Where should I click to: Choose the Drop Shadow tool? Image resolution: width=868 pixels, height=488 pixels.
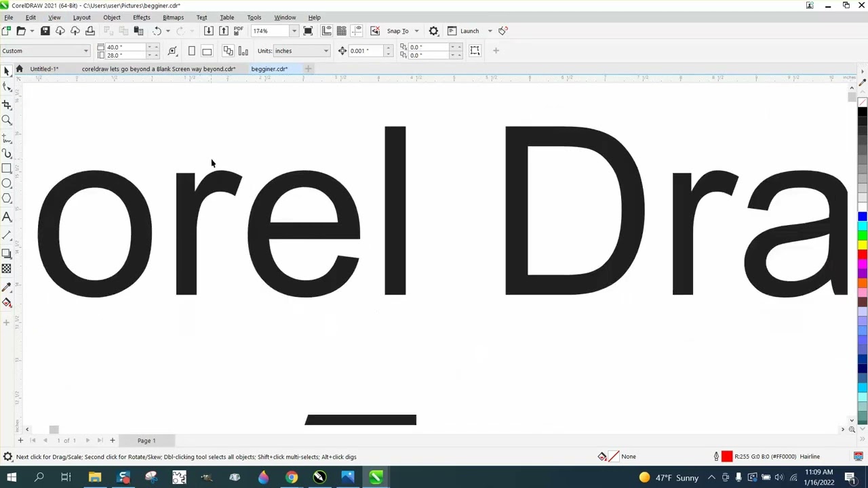7,253
